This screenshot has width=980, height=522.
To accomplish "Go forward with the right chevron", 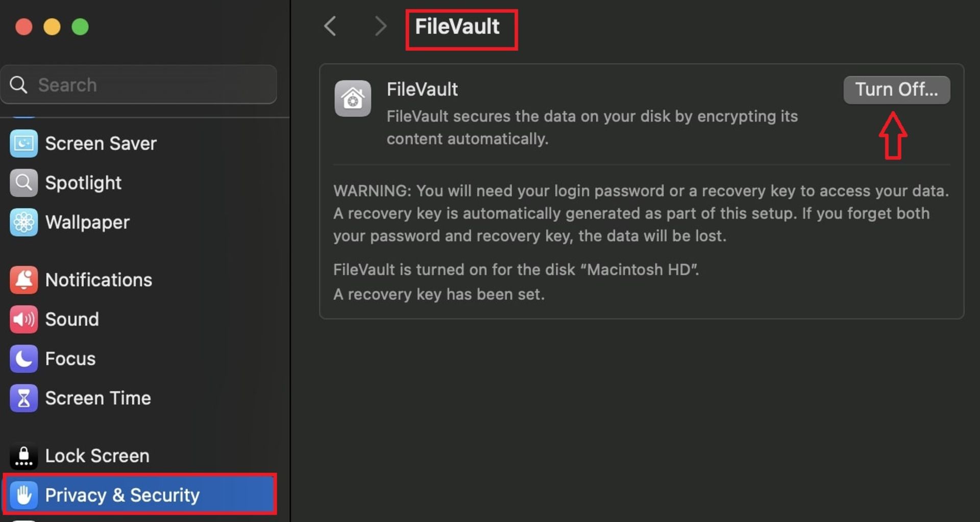I will point(380,26).
